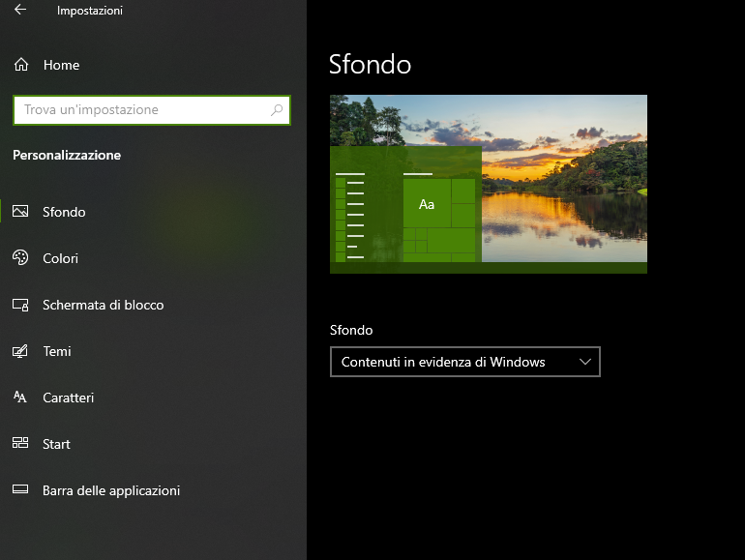This screenshot has width=745, height=560.
Task: Click the Personalizzazione heading
Action: coord(67,155)
